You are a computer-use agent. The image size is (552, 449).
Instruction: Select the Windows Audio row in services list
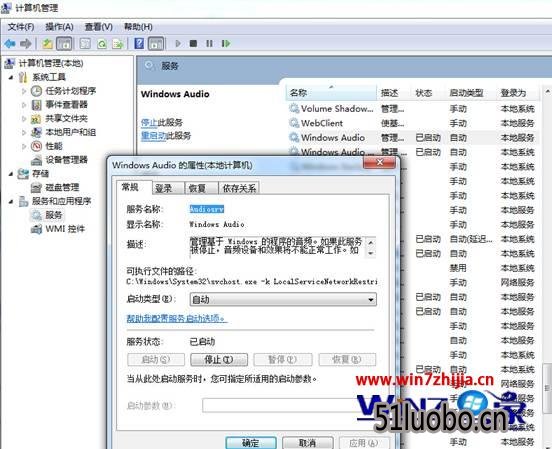click(413, 137)
